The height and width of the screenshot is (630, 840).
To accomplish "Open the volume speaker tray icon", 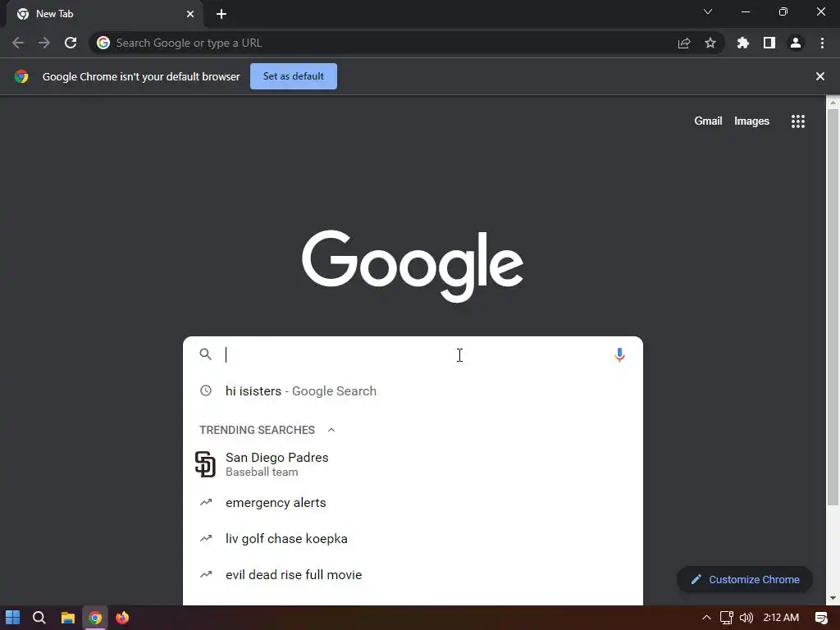I will pyautogui.click(x=746, y=618).
